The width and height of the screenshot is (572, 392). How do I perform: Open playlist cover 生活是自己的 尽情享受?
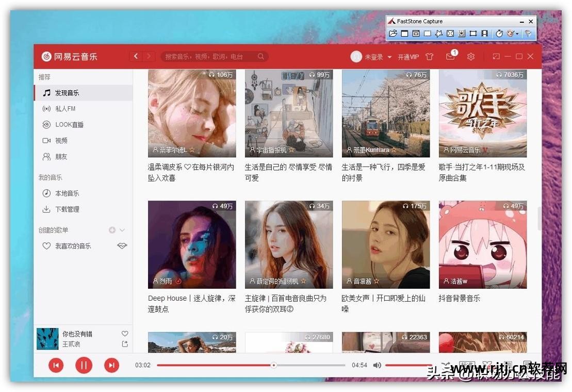click(289, 113)
